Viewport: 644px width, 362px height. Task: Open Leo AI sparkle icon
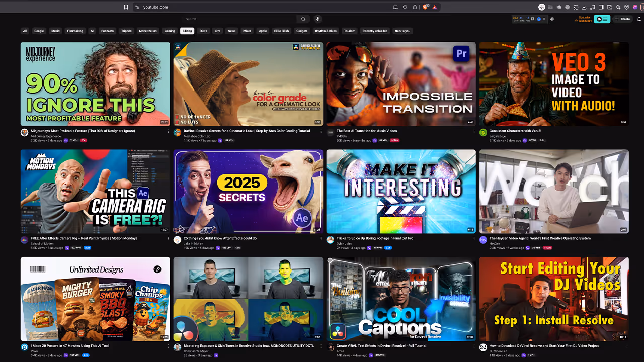pyautogui.click(x=618, y=7)
